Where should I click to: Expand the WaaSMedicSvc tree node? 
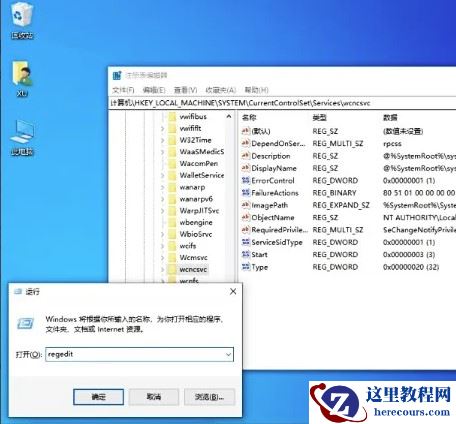click(x=163, y=152)
